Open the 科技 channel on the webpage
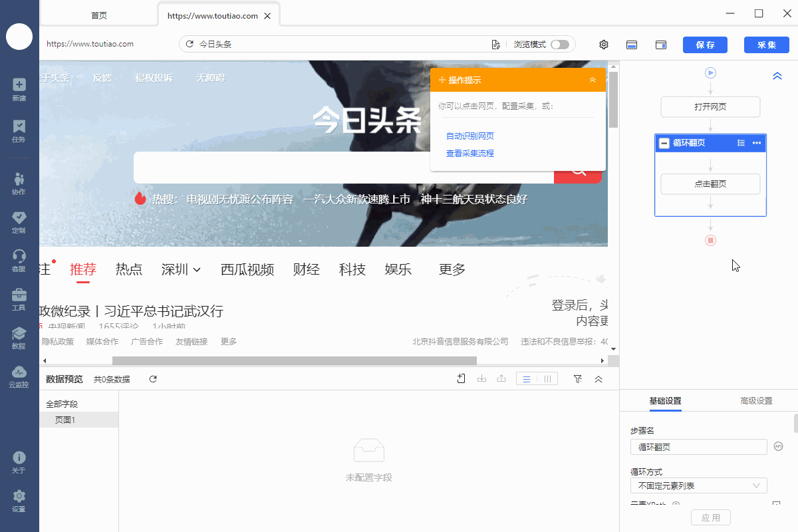Screen dimensions: 798x532 (352, 269)
